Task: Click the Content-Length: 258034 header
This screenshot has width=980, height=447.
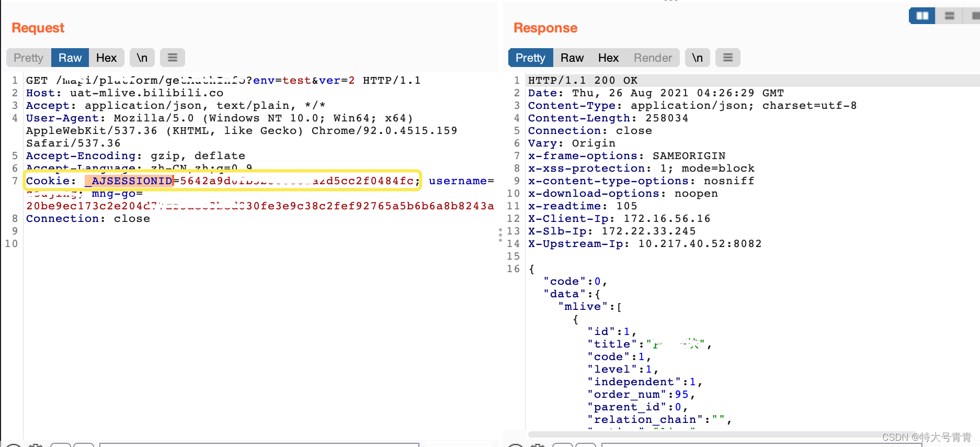Action: pyautogui.click(x=608, y=118)
